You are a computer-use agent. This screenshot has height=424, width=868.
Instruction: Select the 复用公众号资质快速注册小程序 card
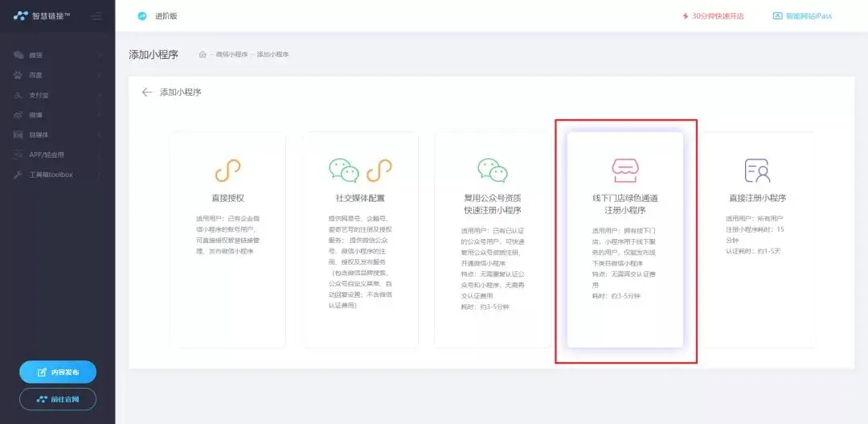pos(492,240)
